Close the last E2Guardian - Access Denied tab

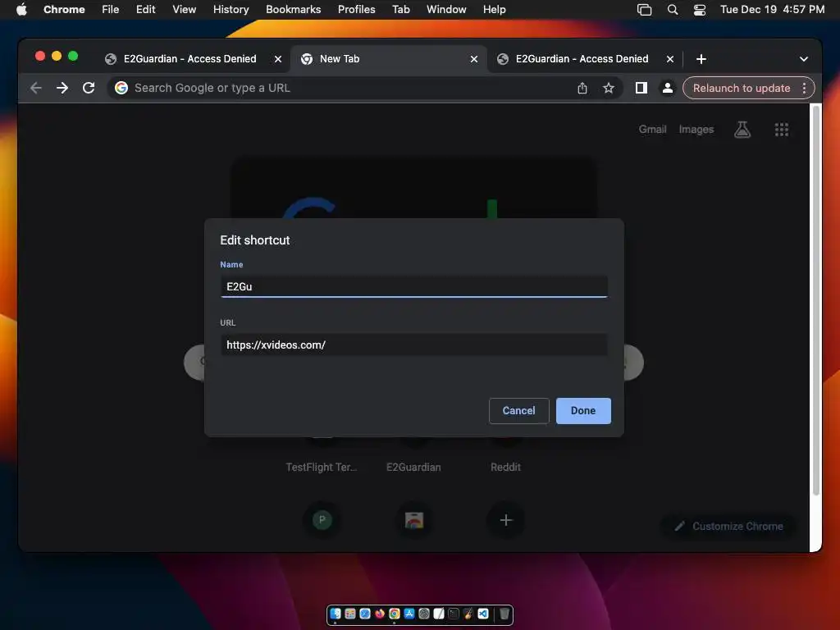click(670, 59)
